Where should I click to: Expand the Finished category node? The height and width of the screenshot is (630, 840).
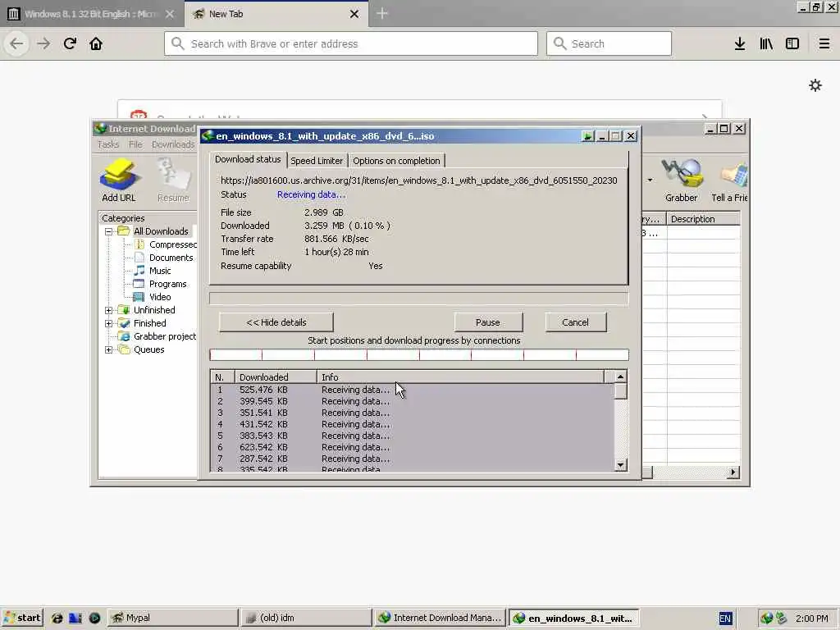(109, 323)
